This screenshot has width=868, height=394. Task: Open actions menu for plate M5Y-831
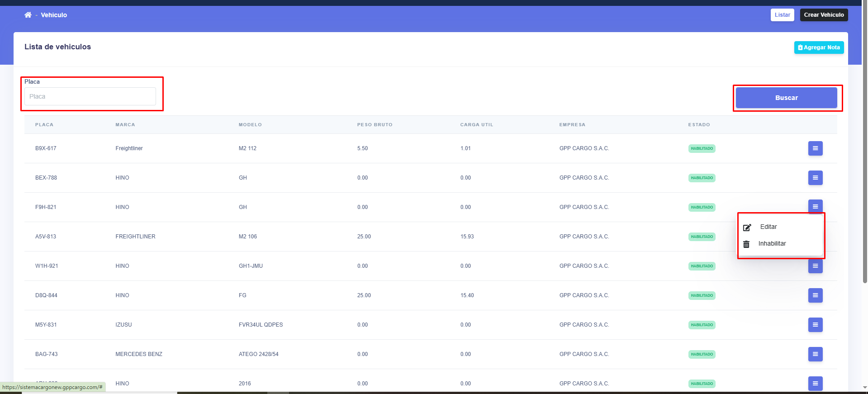815,325
